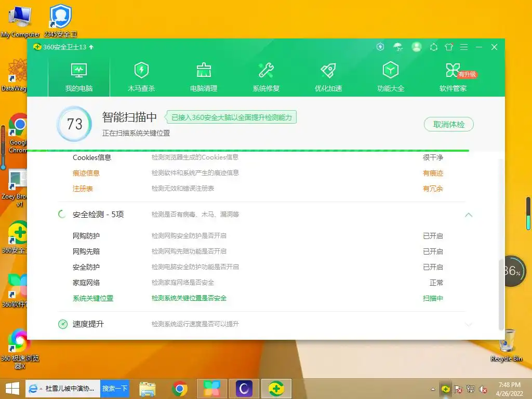Open the purple C browser taskbar icon

click(x=244, y=389)
